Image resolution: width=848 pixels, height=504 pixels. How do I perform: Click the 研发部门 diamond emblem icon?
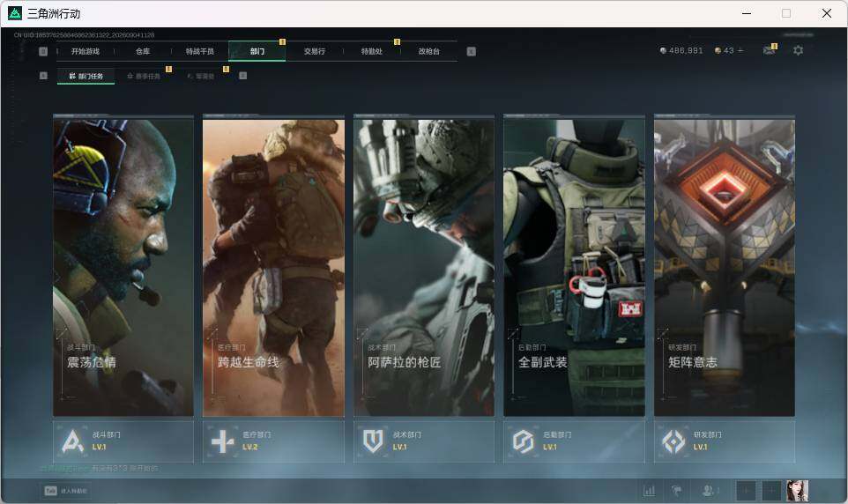tap(673, 441)
